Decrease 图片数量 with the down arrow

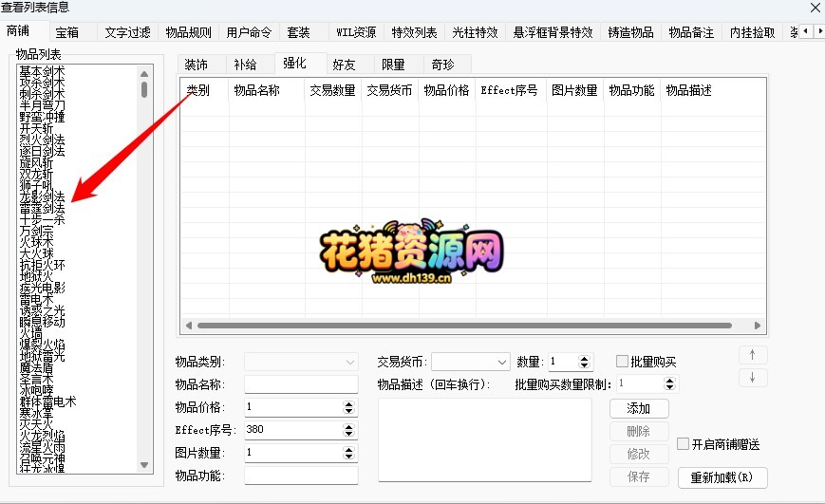(x=348, y=456)
